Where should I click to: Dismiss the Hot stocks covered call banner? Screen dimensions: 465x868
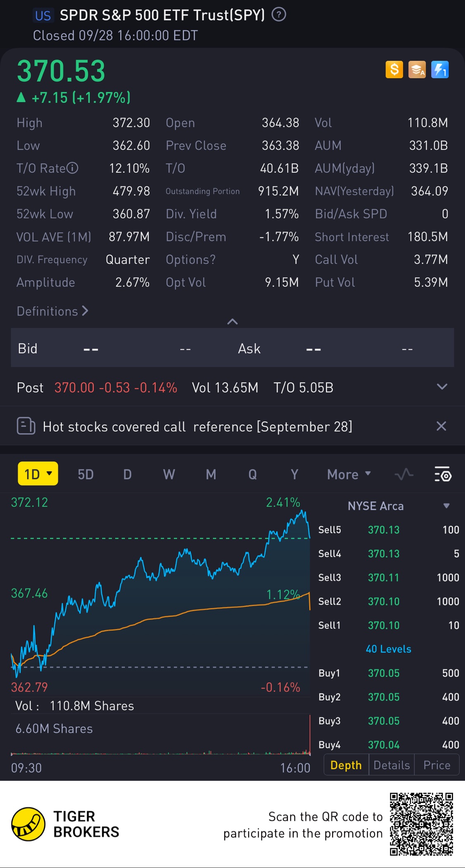click(x=441, y=426)
